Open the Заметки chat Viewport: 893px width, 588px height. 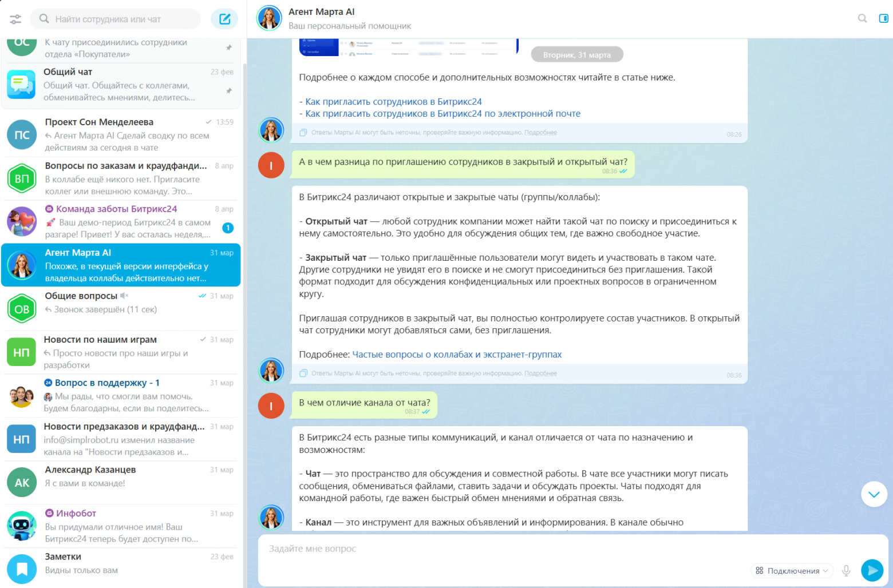(x=121, y=563)
